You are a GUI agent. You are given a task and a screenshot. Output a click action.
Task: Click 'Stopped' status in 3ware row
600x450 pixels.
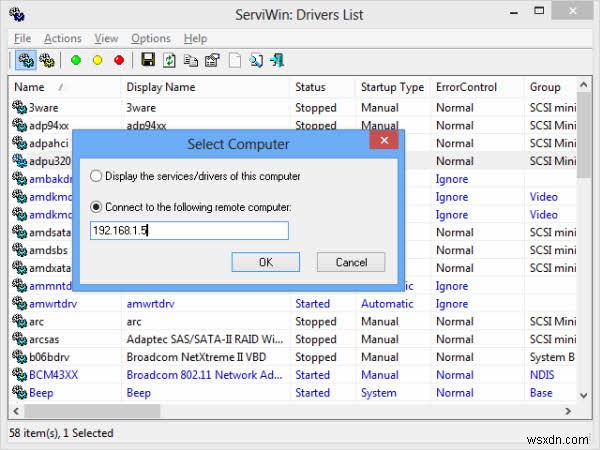[316, 108]
